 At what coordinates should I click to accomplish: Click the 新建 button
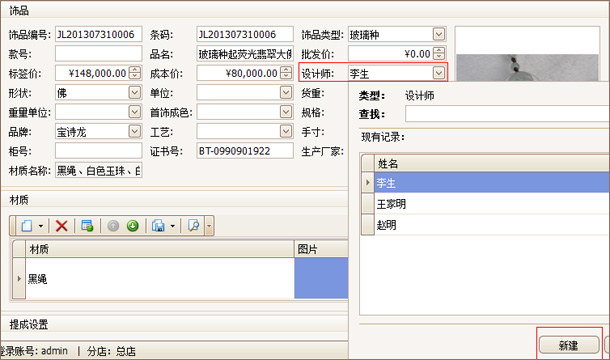point(569,345)
